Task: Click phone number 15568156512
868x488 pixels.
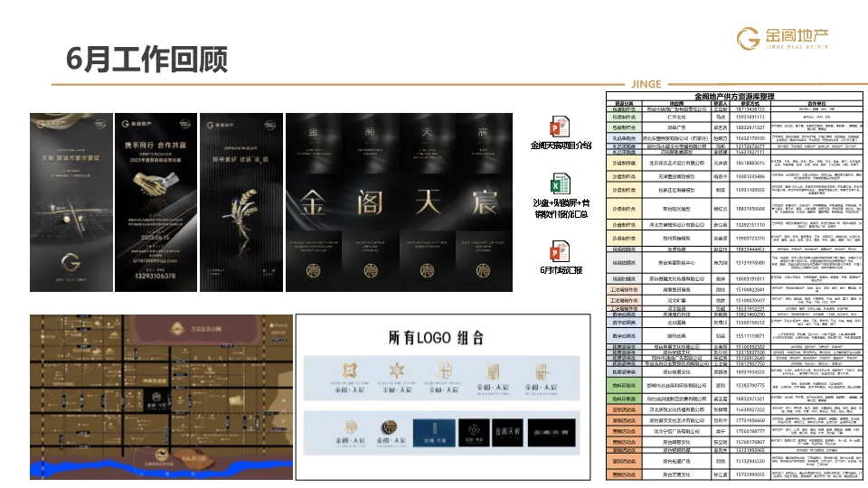Action: pos(750,322)
